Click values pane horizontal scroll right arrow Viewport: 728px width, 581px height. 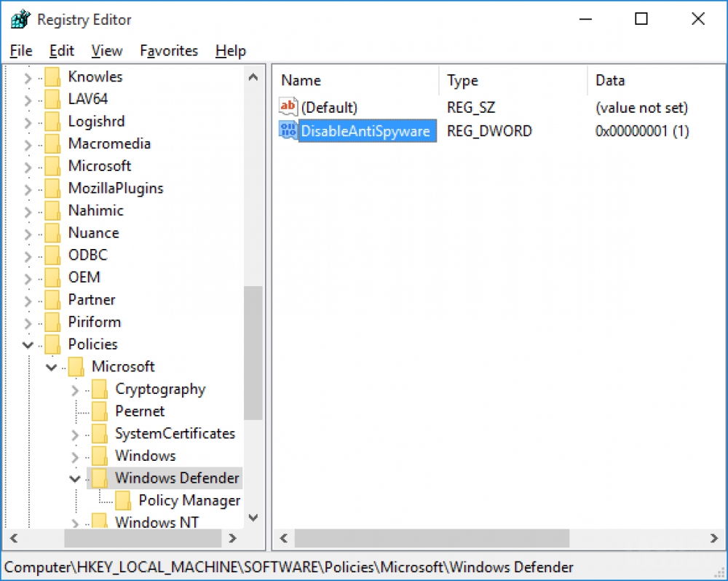(714, 538)
